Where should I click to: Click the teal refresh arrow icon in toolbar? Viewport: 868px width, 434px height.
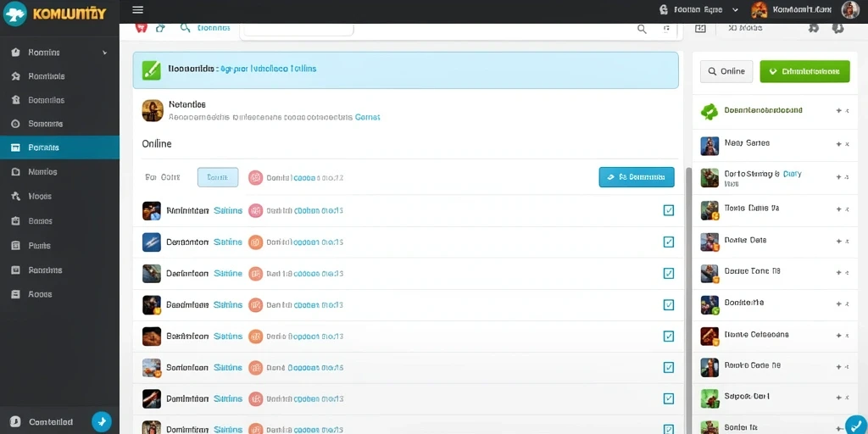pos(160,28)
